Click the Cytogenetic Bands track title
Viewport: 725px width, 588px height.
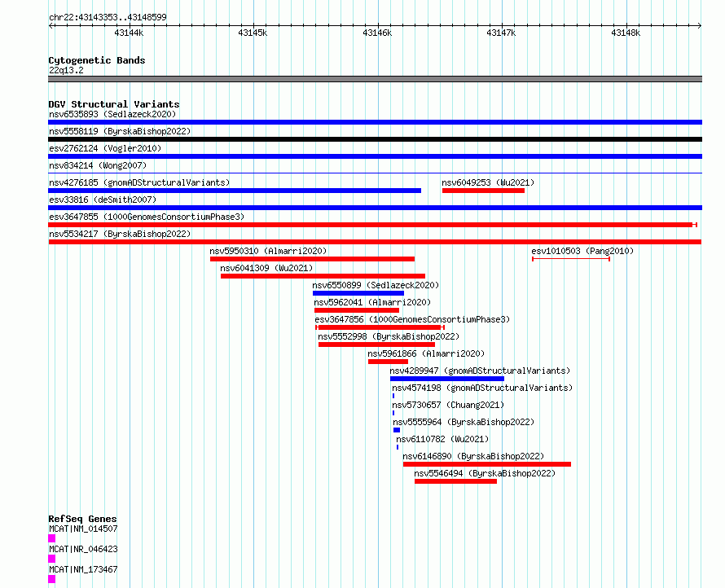tap(97, 60)
